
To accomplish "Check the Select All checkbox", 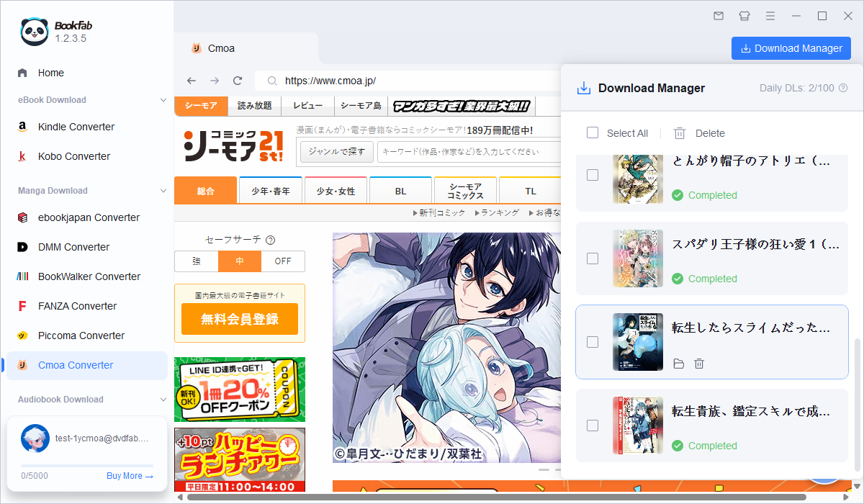I will pos(593,133).
